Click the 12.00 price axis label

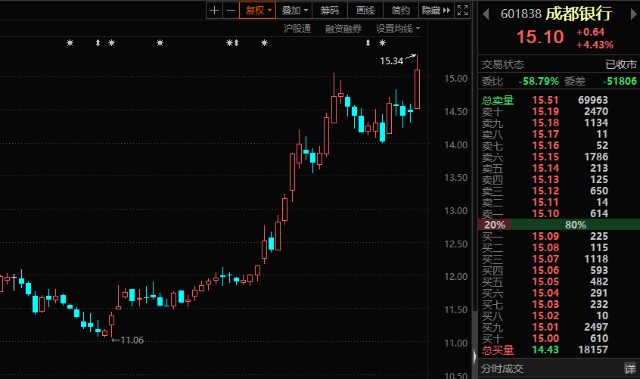(x=456, y=277)
